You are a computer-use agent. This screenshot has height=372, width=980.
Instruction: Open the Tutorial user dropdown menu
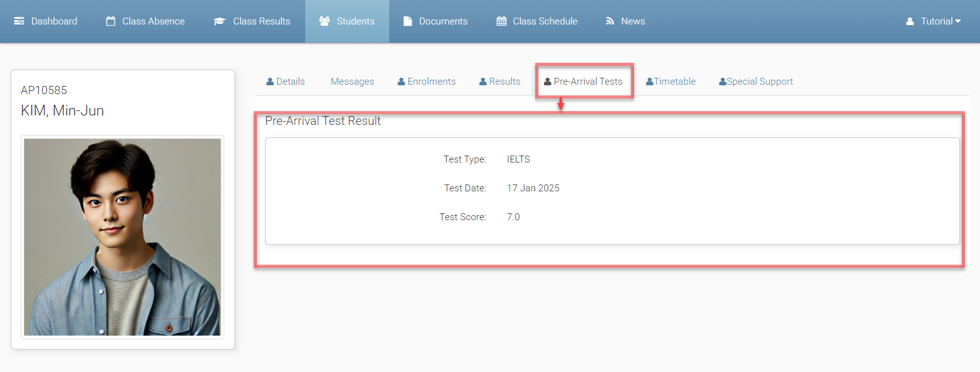933,21
